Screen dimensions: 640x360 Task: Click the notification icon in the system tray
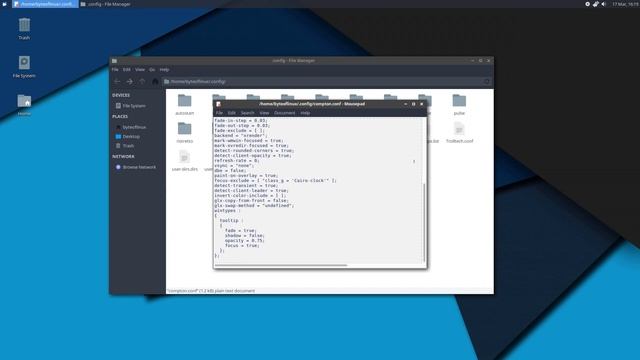point(587,4)
